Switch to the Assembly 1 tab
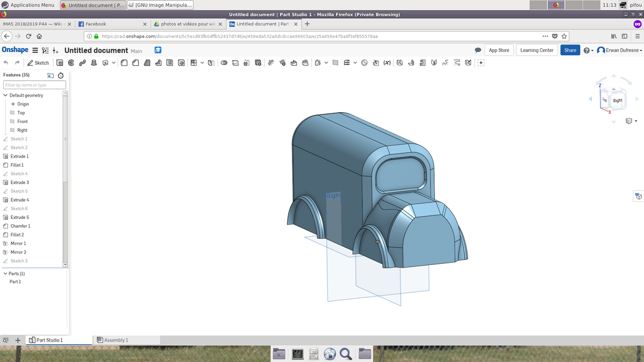 pyautogui.click(x=113, y=340)
